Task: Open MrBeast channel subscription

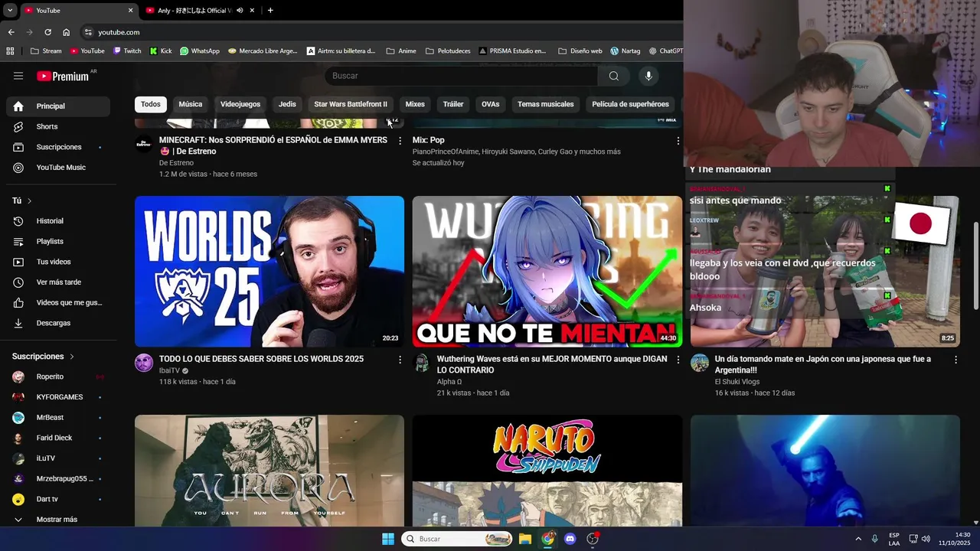Action: 58,418
